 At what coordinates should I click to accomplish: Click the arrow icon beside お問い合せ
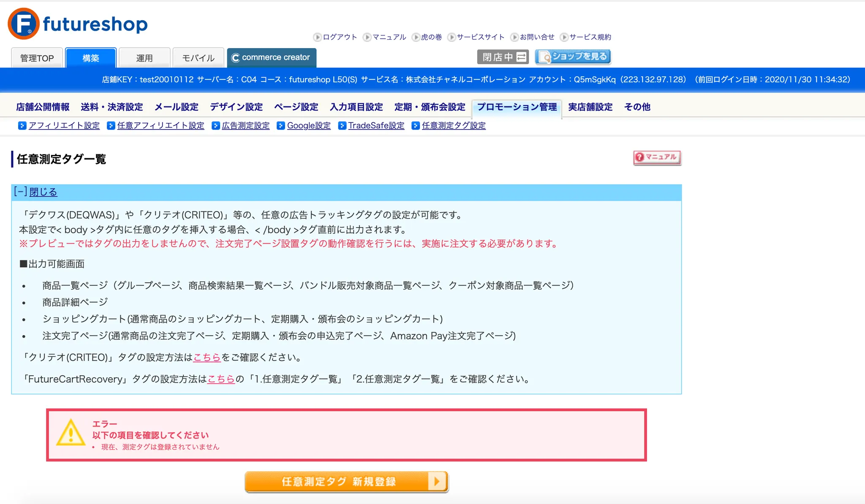click(514, 37)
